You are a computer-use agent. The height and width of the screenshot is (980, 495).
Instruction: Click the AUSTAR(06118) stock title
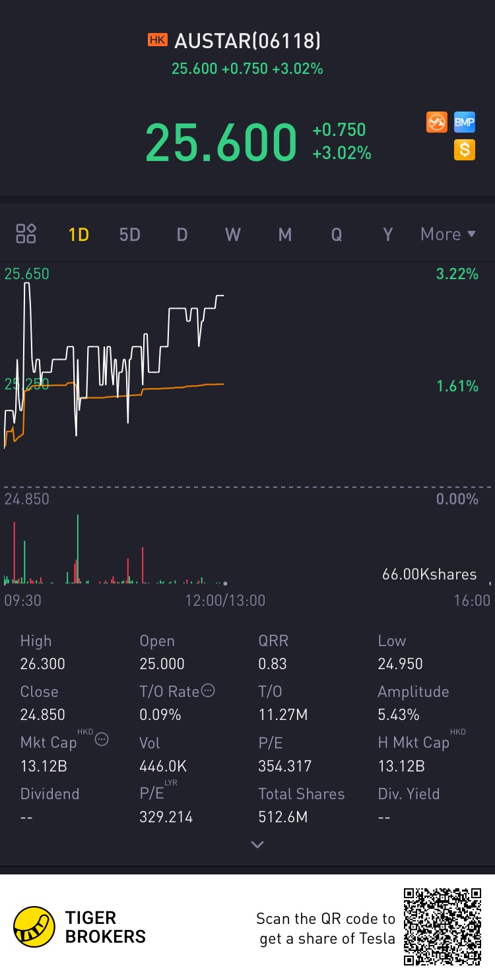247,41
